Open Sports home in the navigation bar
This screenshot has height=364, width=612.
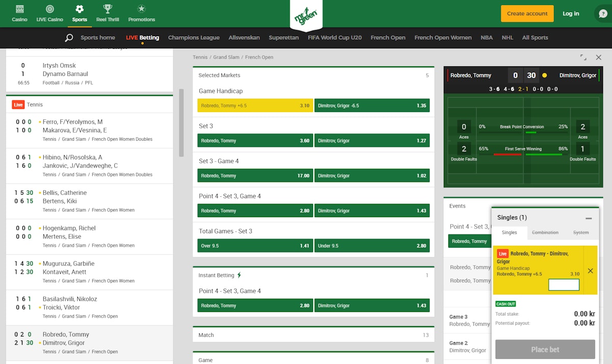tap(98, 38)
